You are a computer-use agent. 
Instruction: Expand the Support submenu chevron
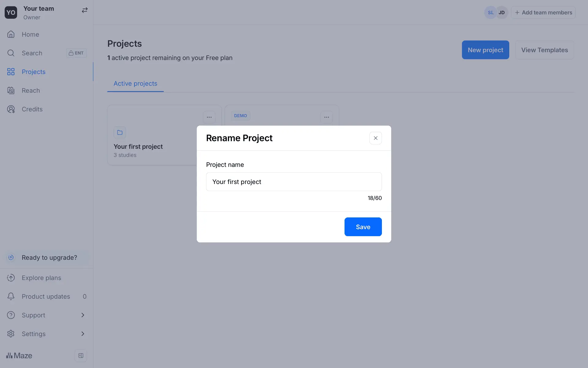pos(83,315)
